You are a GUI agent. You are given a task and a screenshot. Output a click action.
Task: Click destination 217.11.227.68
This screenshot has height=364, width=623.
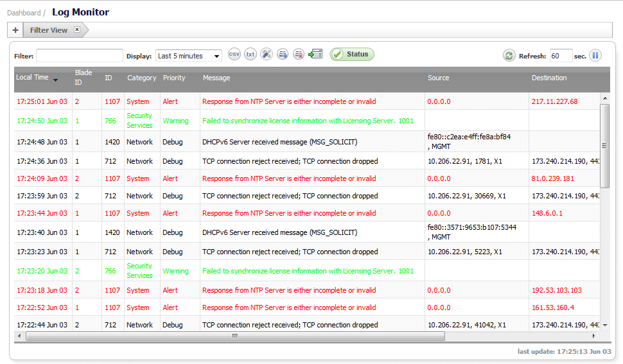click(555, 101)
